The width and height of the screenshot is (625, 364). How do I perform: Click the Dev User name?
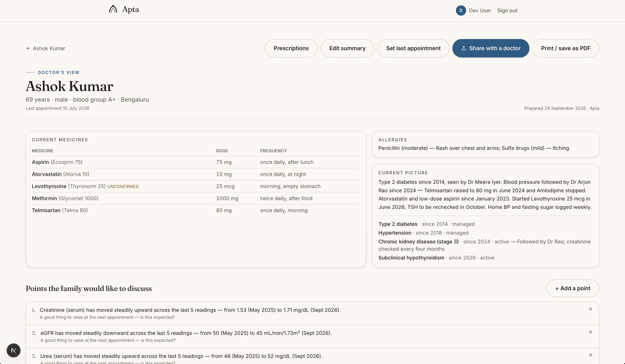click(480, 11)
